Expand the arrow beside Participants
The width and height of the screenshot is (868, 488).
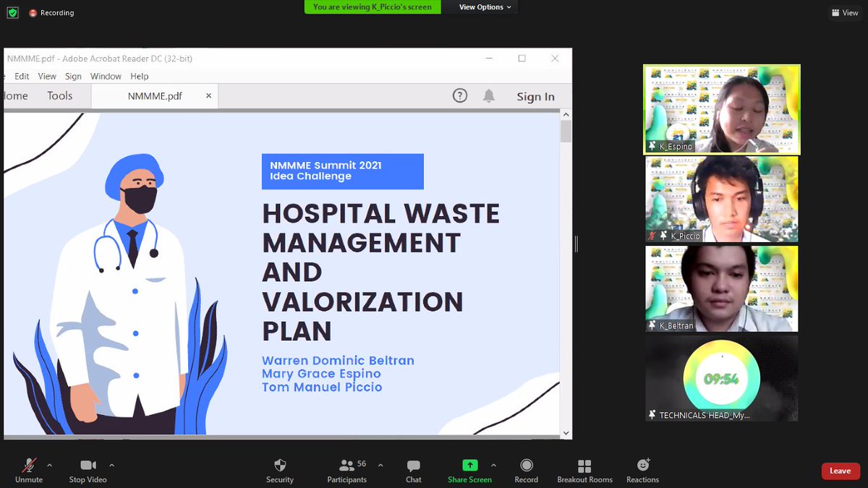point(380,465)
